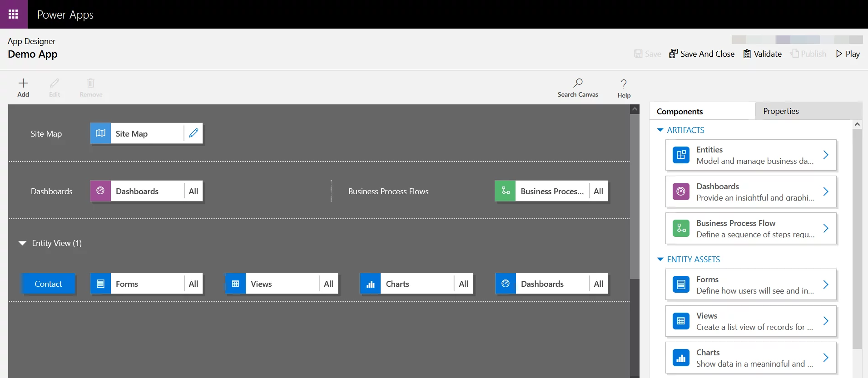Click Charts icon in Entity Assets
Viewport: 868px width, 378px height.
pyautogui.click(x=681, y=358)
